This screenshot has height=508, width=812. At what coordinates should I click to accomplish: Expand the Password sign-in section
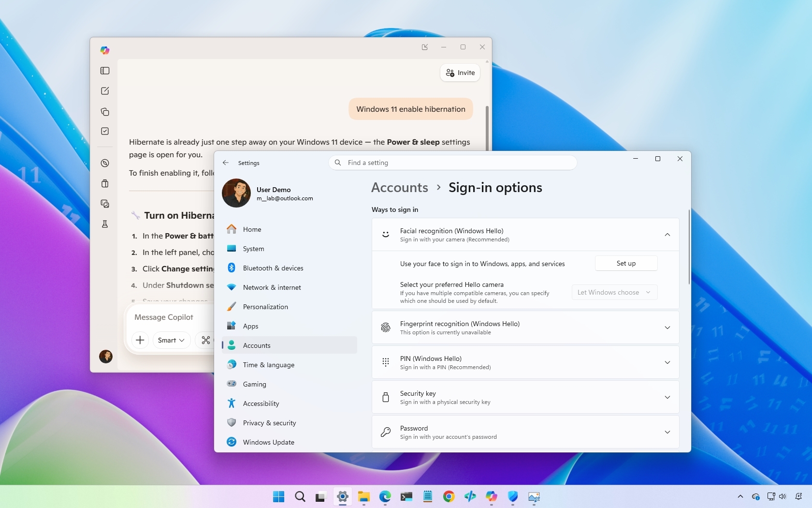667,432
